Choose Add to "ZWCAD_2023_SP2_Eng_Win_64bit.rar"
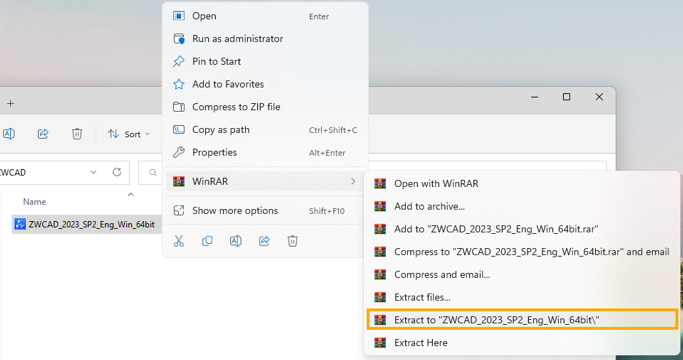Screen dimensions: 683x360 point(522,229)
